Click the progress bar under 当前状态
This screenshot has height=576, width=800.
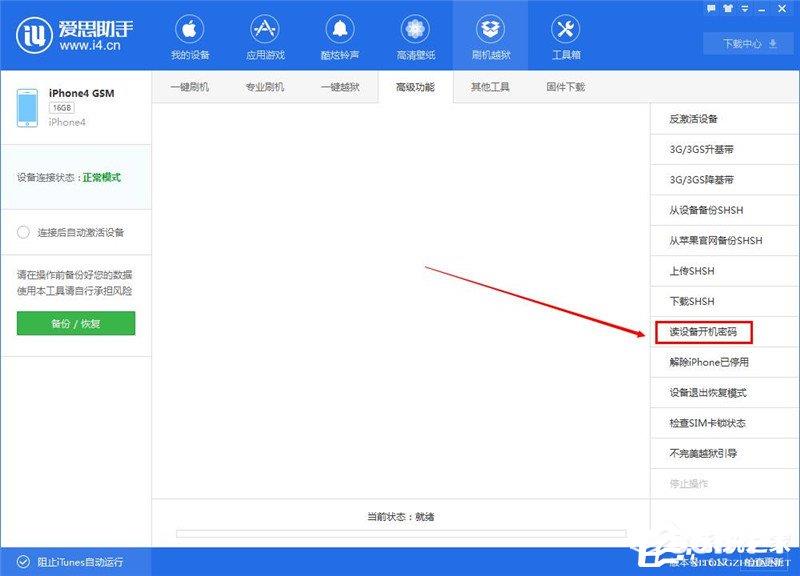[401, 534]
